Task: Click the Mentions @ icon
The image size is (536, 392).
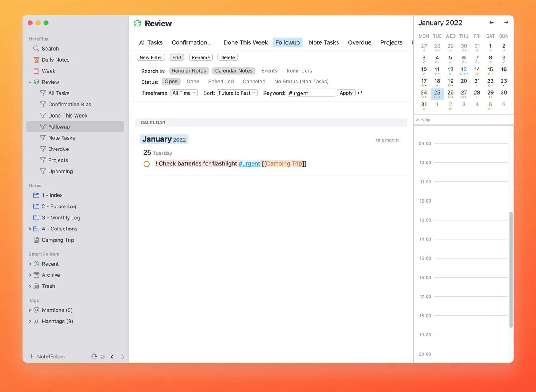Action: click(36, 310)
